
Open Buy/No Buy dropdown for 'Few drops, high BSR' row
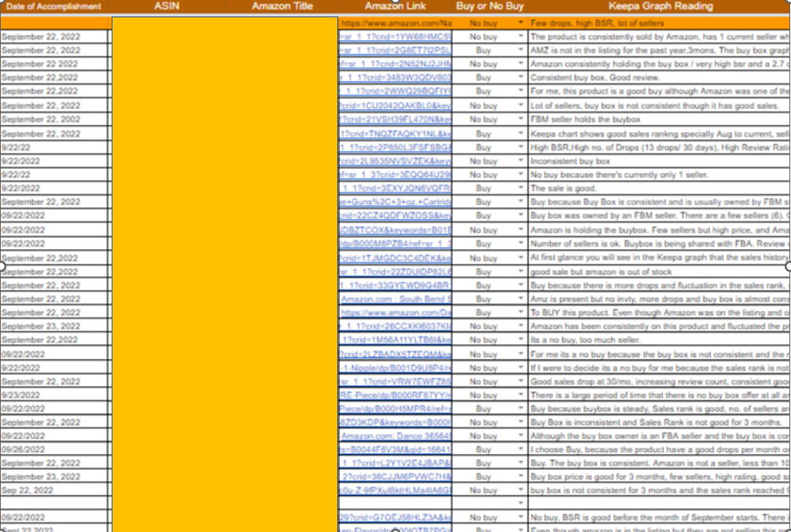(x=521, y=23)
